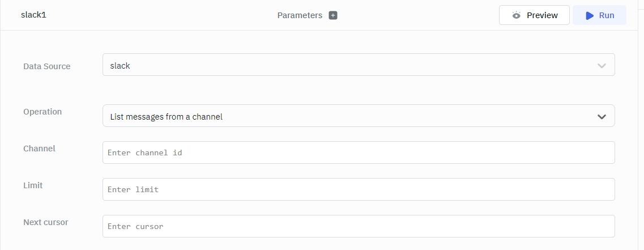Click the Data Source label
Screen dimensions: 644x250
point(47,66)
